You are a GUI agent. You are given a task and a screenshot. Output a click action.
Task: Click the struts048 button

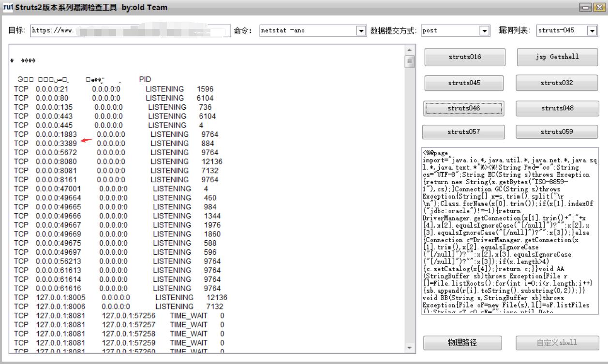pos(557,108)
